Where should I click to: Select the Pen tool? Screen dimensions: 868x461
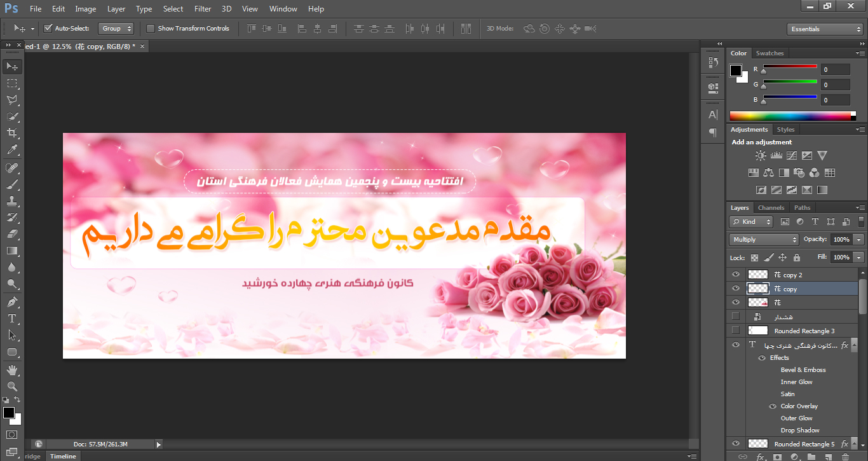[12, 301]
